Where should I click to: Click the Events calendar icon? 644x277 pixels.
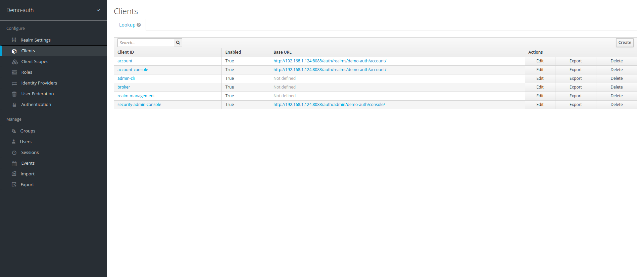(x=14, y=163)
